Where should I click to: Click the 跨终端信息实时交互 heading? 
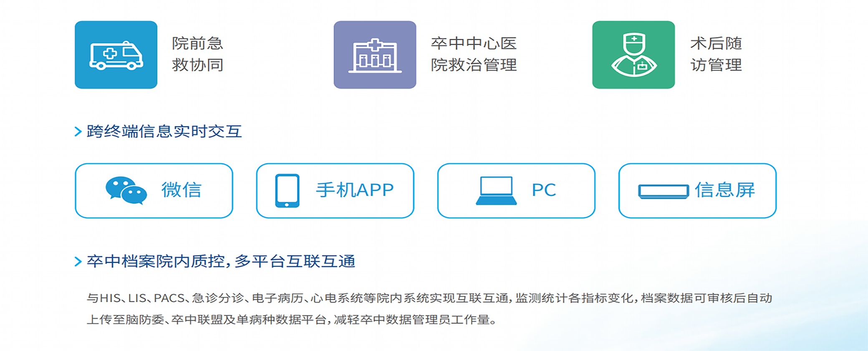(164, 132)
